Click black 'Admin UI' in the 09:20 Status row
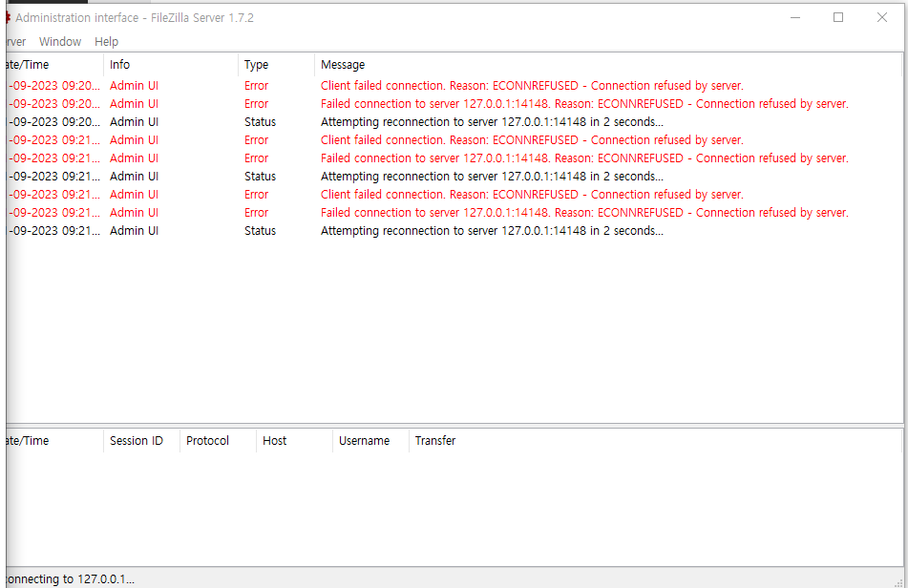Image resolution: width=908 pixels, height=588 pixels. (134, 122)
